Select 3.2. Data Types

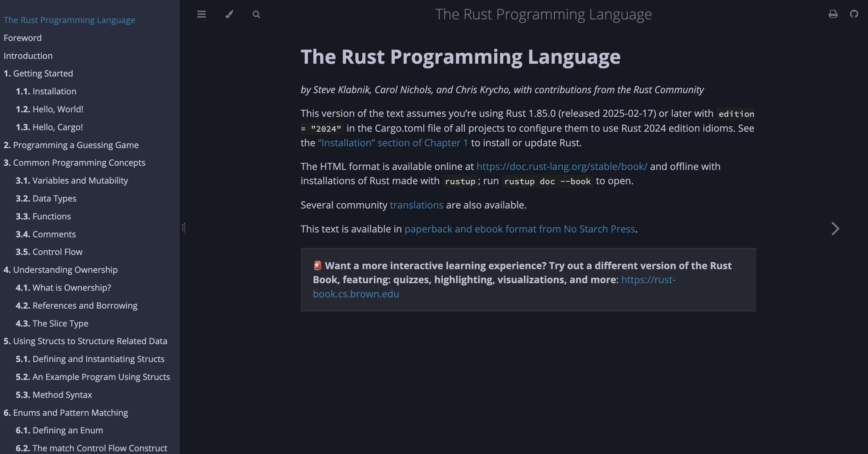[46, 198]
